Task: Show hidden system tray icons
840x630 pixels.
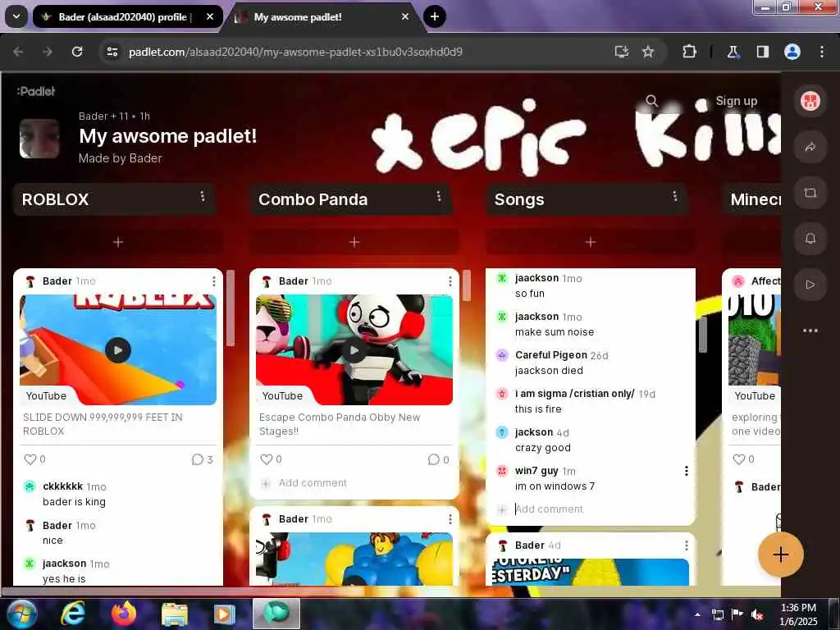Action: pyautogui.click(x=697, y=615)
